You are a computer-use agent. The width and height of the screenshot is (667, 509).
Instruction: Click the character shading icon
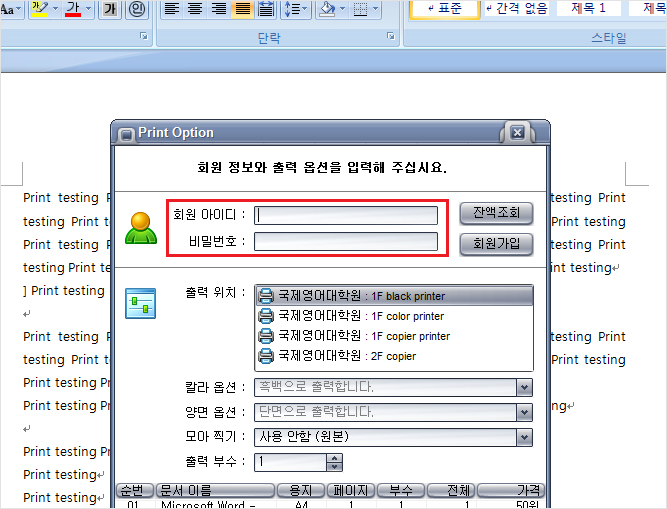point(110,9)
